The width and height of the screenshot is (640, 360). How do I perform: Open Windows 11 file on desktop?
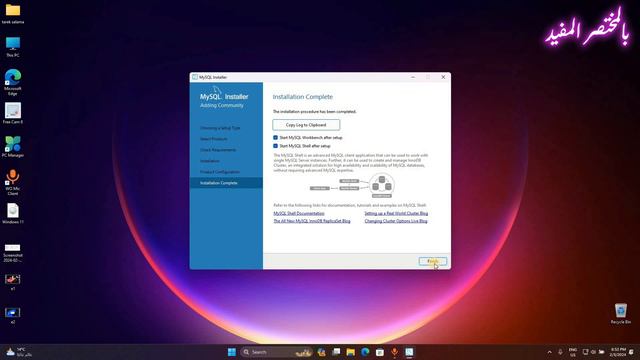[x=13, y=213]
